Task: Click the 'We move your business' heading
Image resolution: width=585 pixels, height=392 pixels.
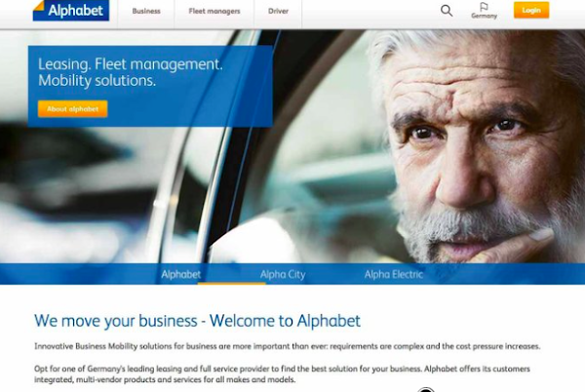Action: tap(197, 321)
